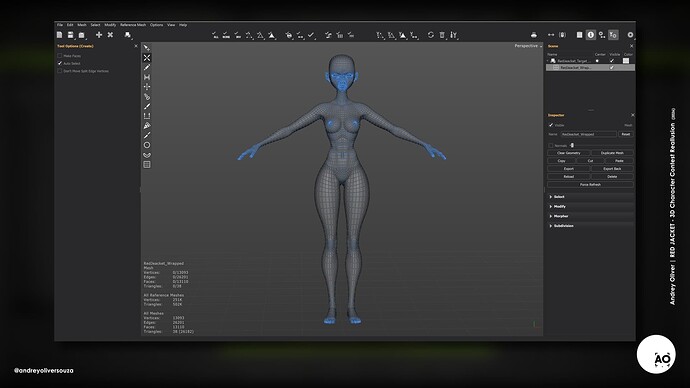Click the Symmetry double-arrow icon
690x388 pixels.
click(551, 35)
